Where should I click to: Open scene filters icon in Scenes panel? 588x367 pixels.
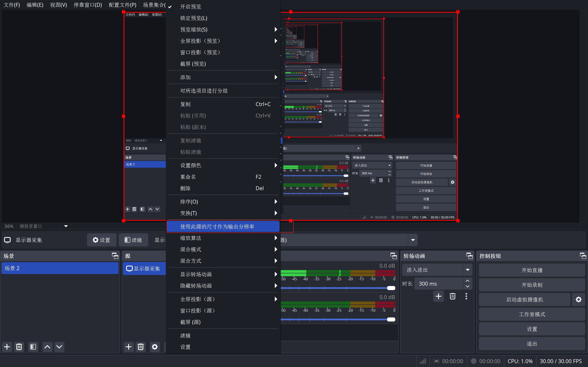click(x=33, y=347)
